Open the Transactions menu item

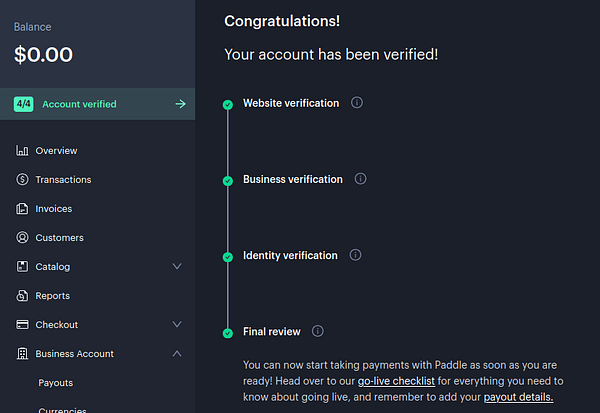(x=63, y=180)
